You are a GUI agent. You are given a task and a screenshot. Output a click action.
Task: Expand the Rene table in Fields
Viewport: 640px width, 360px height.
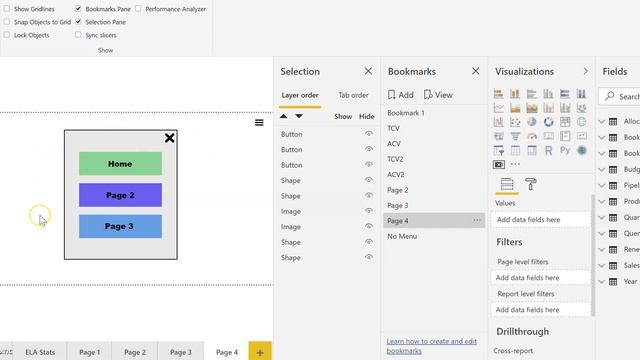point(602,249)
